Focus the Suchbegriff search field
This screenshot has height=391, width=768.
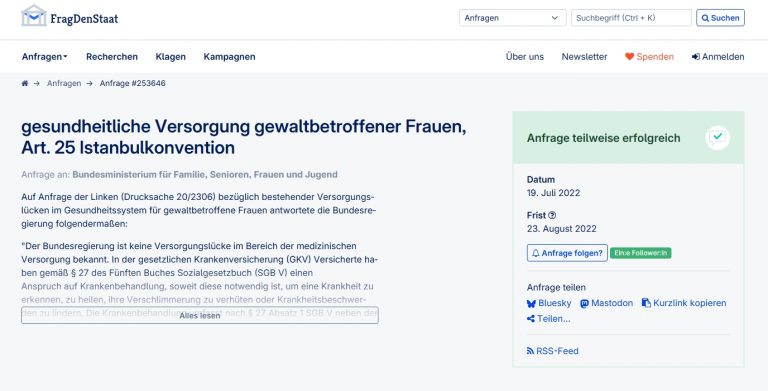coord(631,18)
